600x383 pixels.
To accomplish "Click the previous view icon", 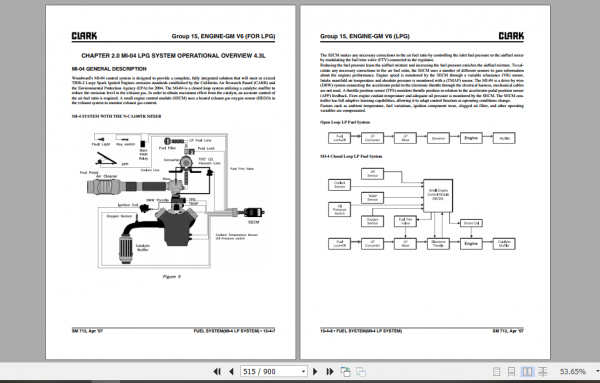I will (346, 372).
